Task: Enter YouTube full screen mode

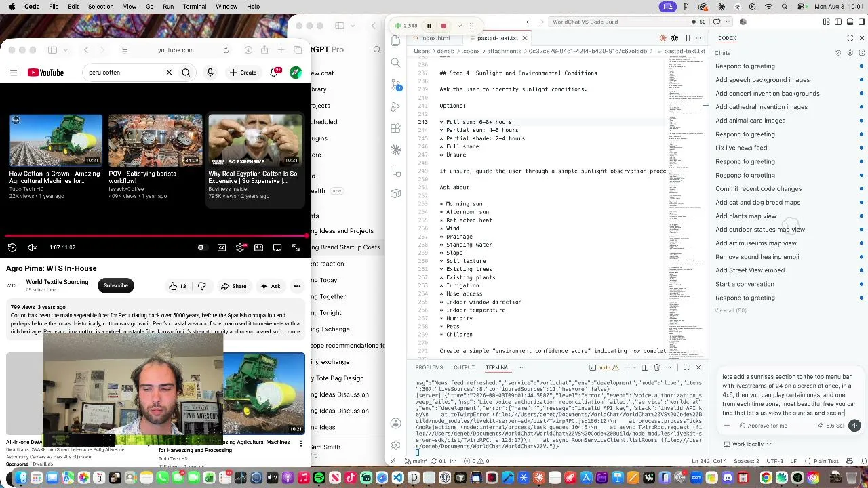Action: [x=296, y=248]
